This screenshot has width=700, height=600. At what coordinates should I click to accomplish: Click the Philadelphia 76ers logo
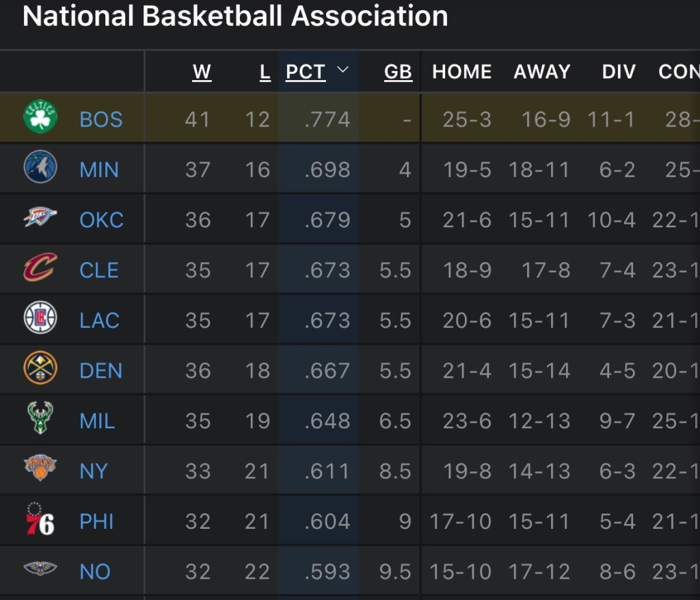point(40,520)
